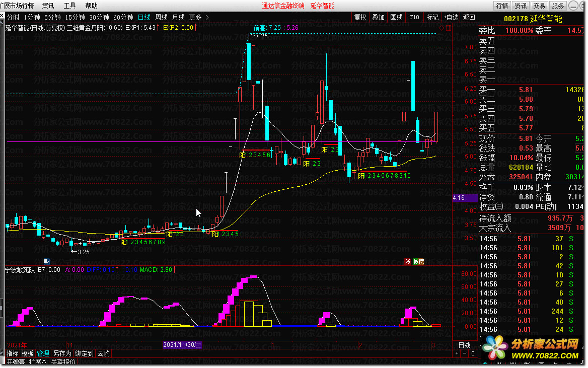Zoom out chart with the − button
The height and width of the screenshot is (368, 588).
click(x=465, y=353)
